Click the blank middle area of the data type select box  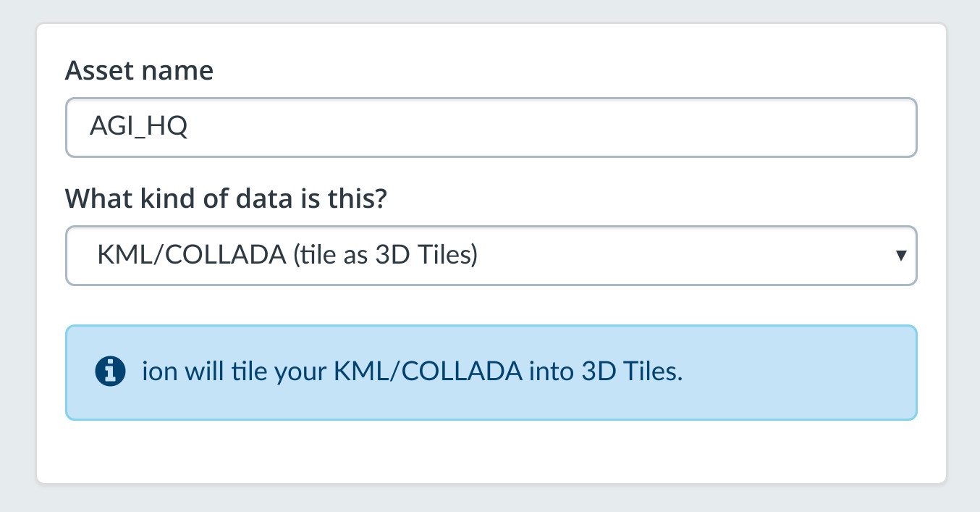[651, 256]
